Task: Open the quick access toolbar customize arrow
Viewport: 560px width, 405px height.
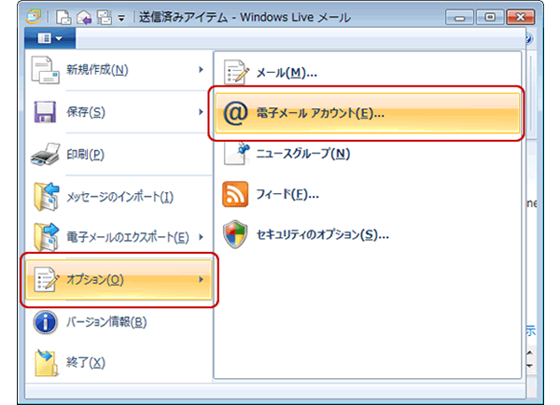Action: (122, 18)
